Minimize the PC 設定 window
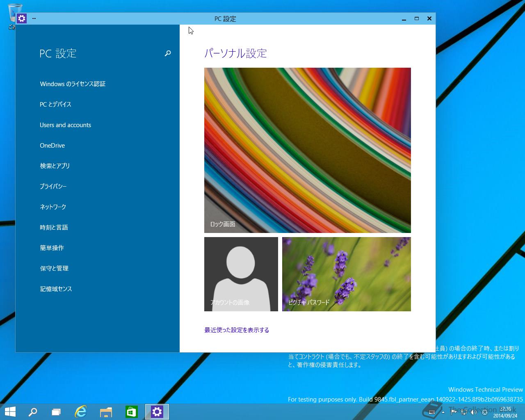 [x=404, y=18]
